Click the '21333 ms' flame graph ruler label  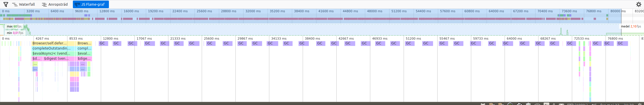click(x=178, y=38)
